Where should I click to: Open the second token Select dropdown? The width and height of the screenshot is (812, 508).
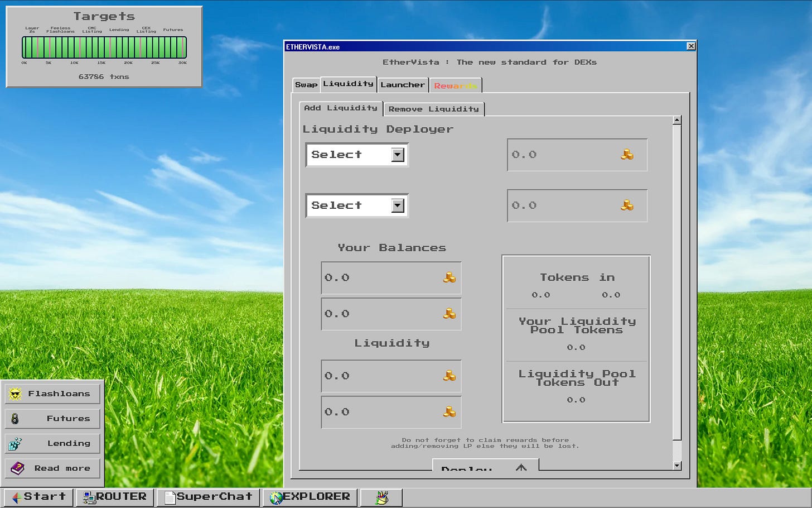(x=357, y=205)
